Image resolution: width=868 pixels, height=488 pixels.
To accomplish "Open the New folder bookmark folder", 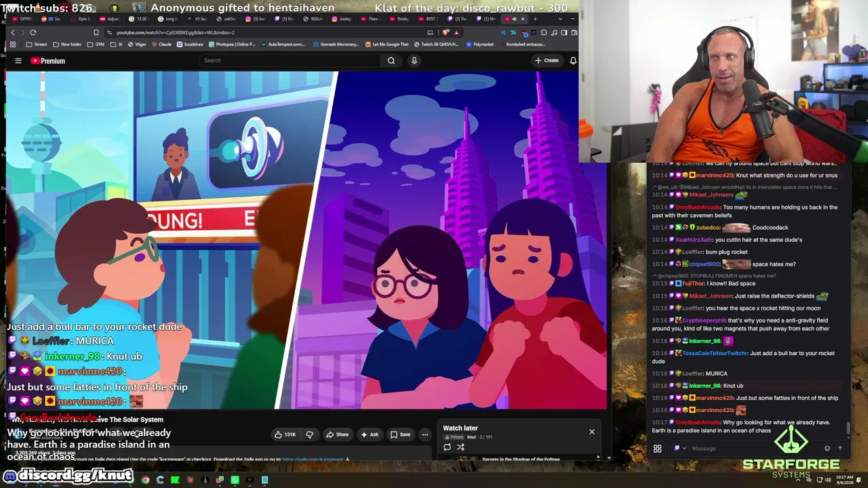I will point(66,45).
